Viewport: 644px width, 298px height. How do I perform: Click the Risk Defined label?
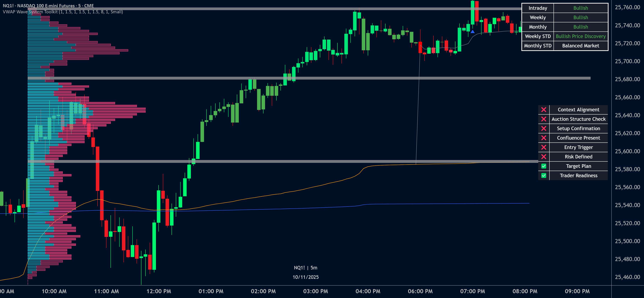point(578,157)
